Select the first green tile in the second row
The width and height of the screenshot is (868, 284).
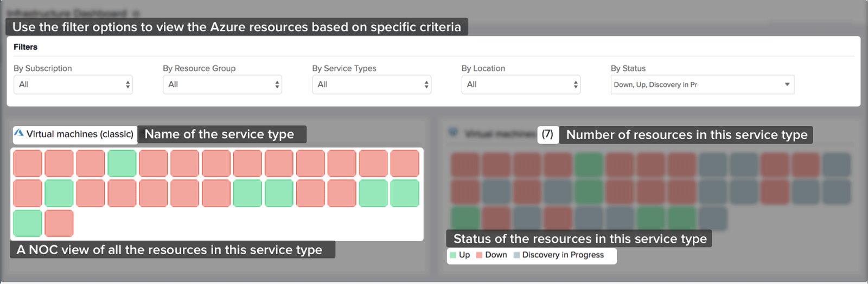click(59, 193)
